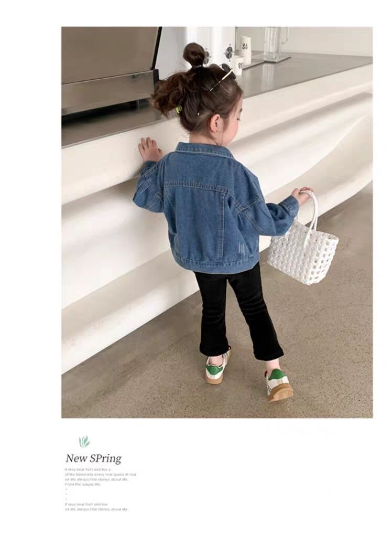
Task: Click the embroidered logo on jacket hem
Action: point(242,248)
